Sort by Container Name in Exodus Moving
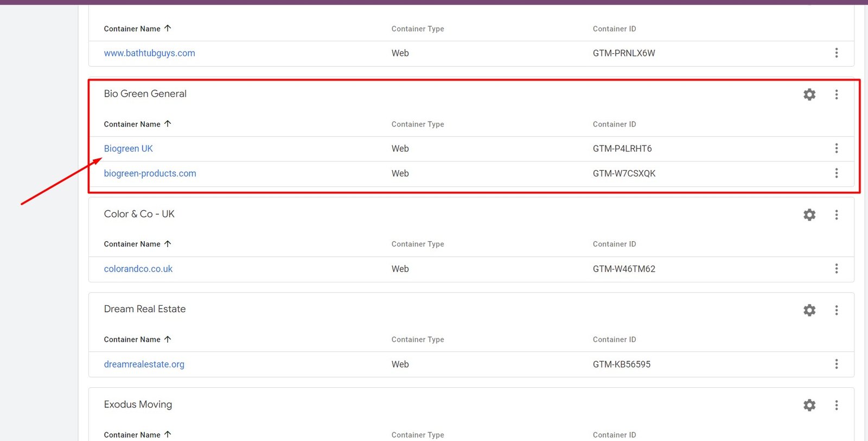 point(137,434)
